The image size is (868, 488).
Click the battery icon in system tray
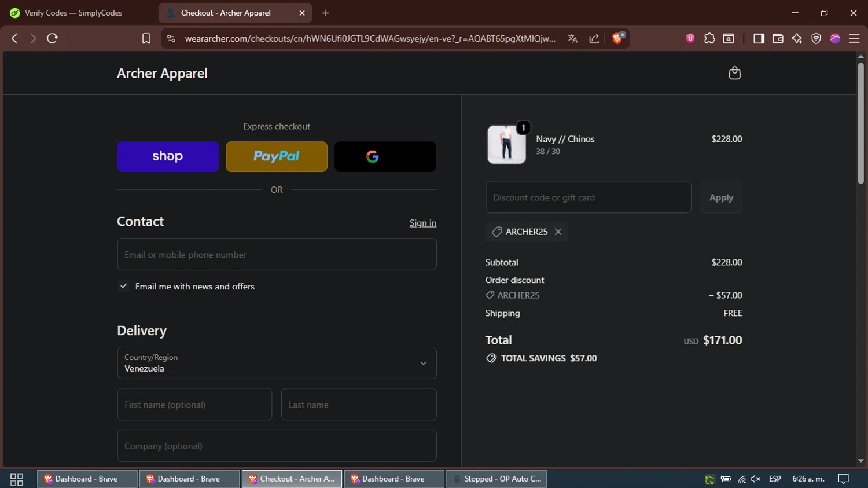click(x=726, y=479)
